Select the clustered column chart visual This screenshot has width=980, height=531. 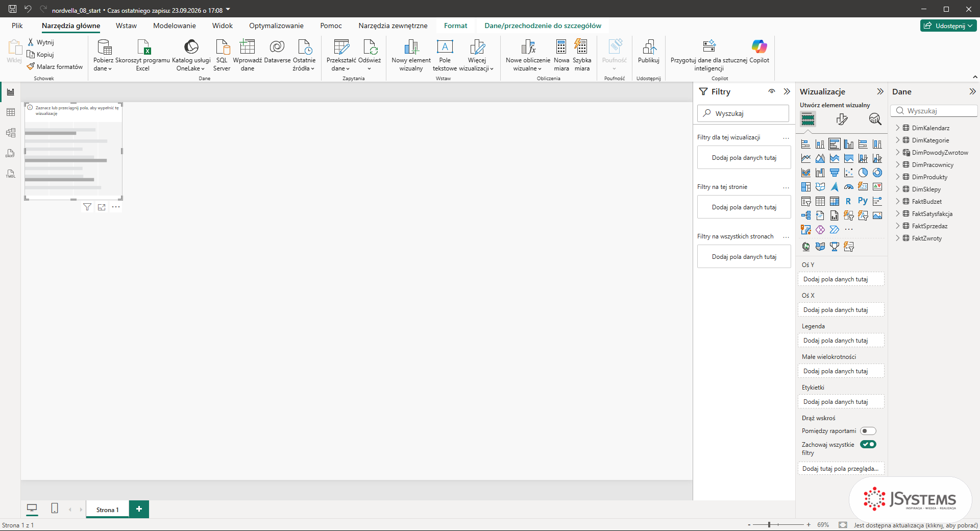point(849,144)
